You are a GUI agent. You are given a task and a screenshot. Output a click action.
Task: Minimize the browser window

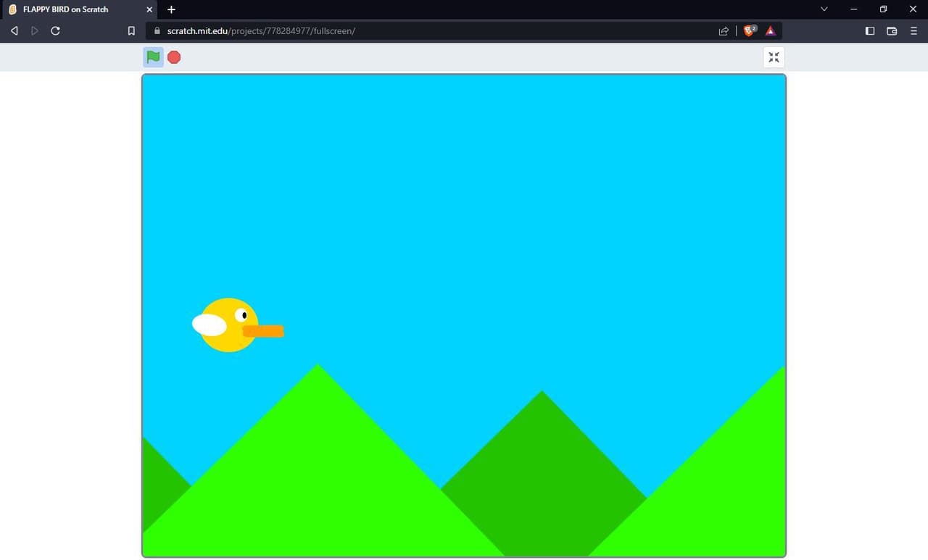[853, 9]
